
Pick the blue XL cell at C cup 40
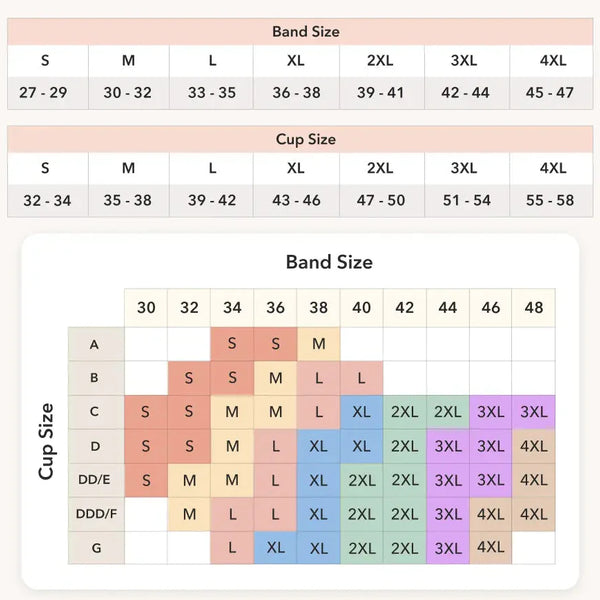click(361, 412)
